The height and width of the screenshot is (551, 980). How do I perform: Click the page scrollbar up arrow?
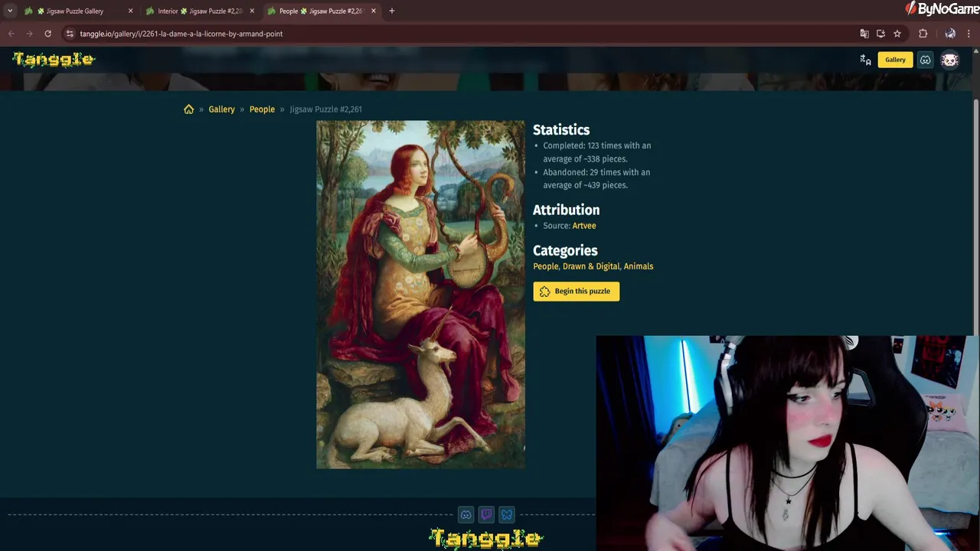pos(975,51)
